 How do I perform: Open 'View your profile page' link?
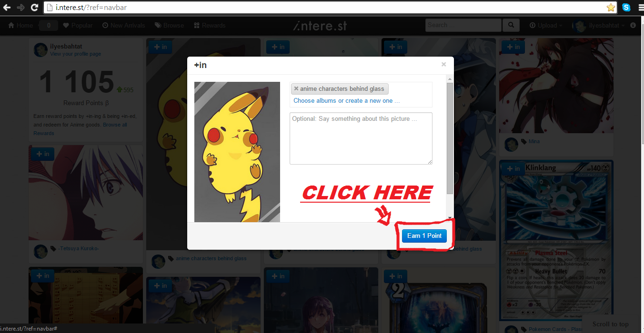tap(75, 54)
